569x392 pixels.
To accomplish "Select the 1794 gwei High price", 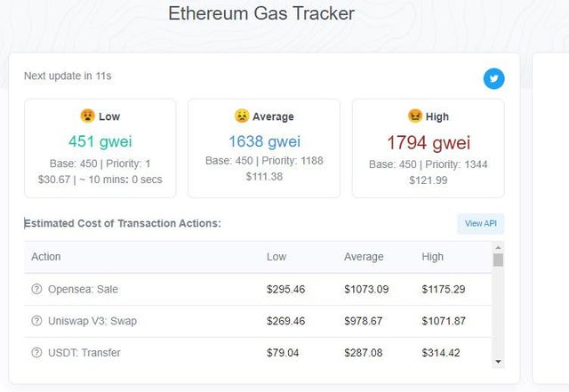I will tap(429, 142).
